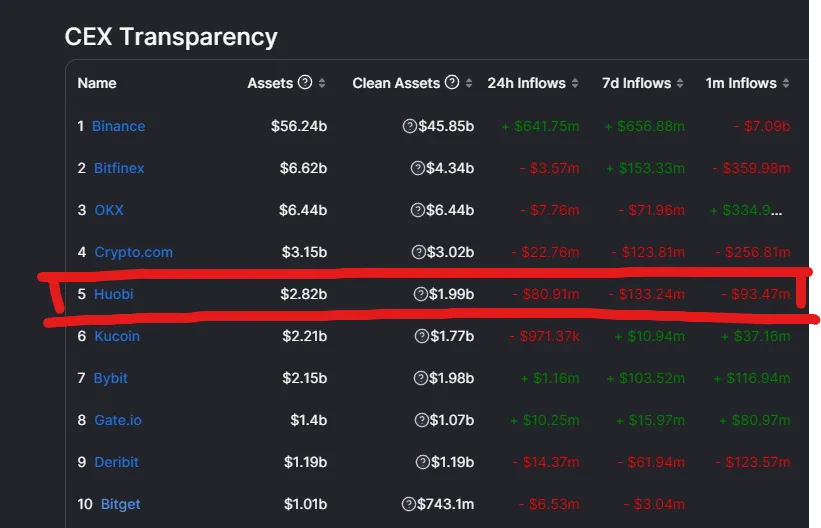The height and width of the screenshot is (528, 821).
Task: Select Binance clean assets $45.85b
Action: click(446, 126)
